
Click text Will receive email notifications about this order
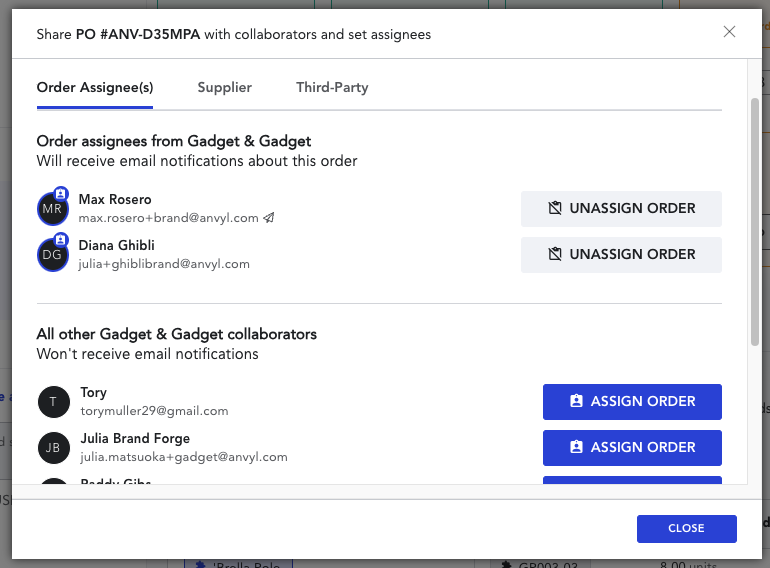(197, 161)
